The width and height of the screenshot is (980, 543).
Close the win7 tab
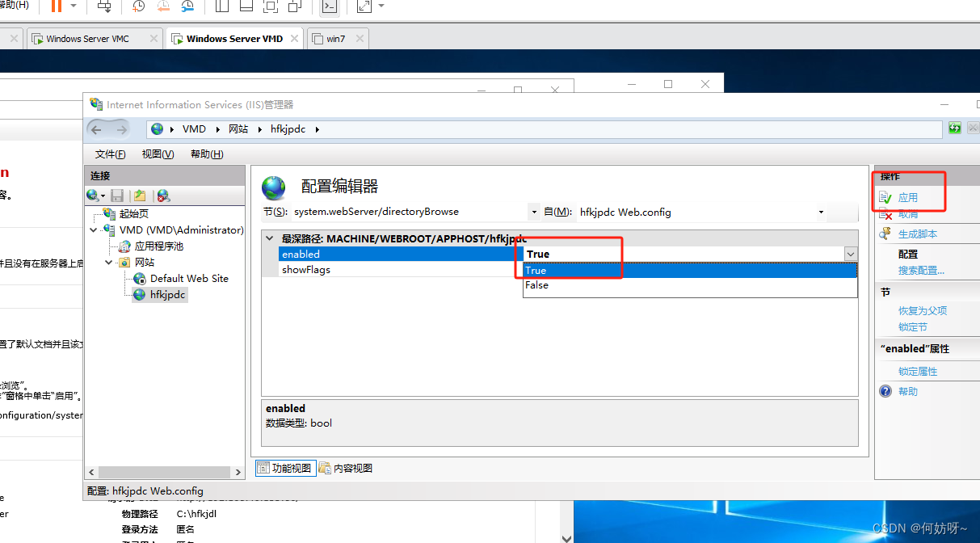[359, 39]
